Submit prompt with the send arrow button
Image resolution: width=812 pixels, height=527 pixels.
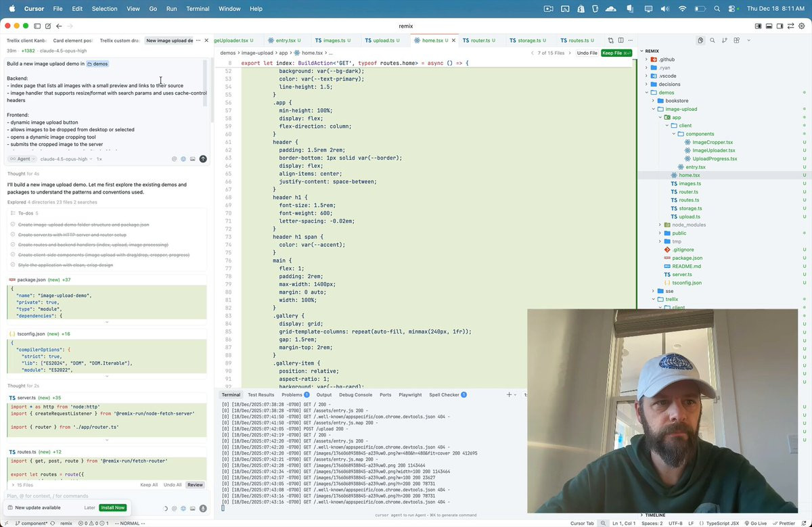tap(203, 159)
